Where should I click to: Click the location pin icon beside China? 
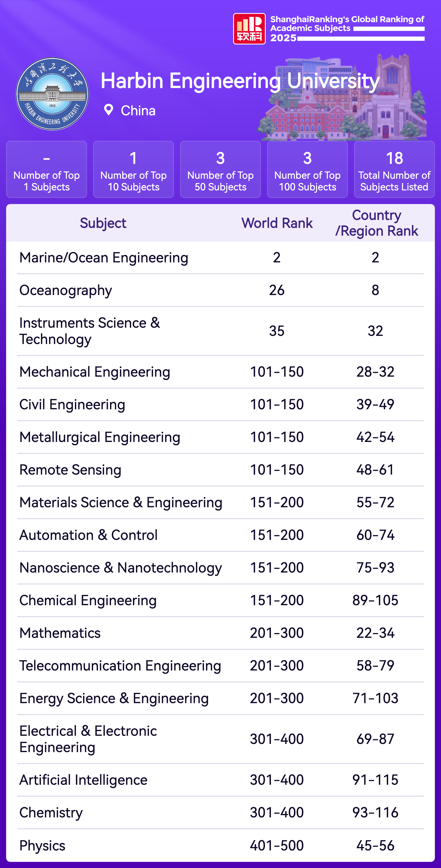point(109,110)
